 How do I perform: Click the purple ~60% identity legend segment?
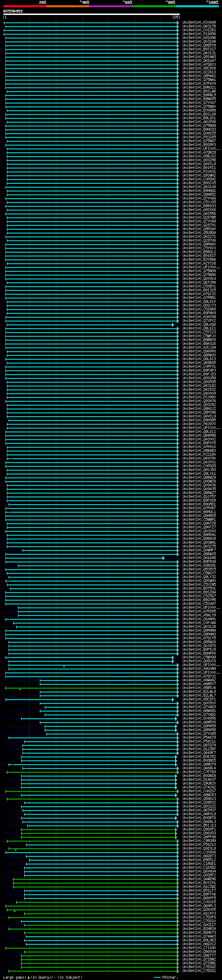pos(111,6)
